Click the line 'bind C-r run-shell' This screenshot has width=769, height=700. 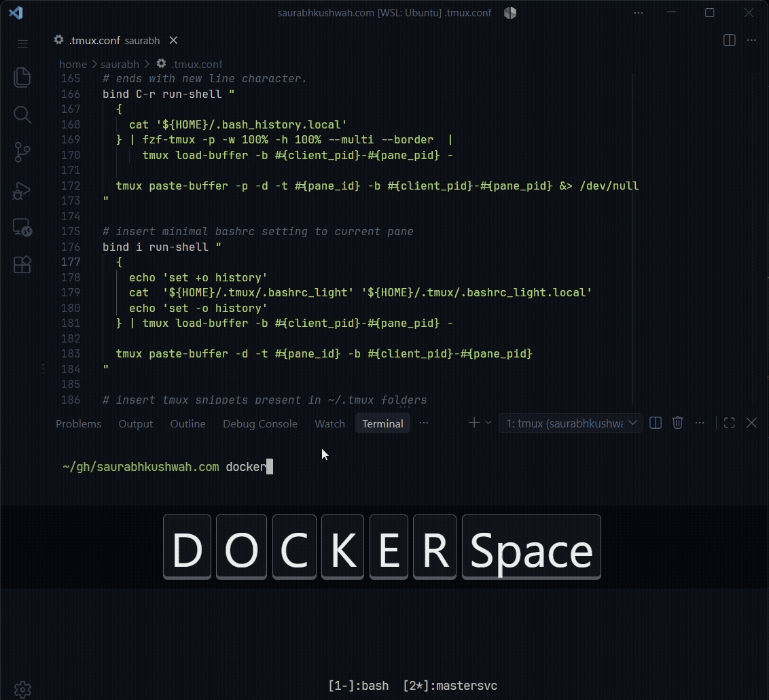tap(168, 94)
